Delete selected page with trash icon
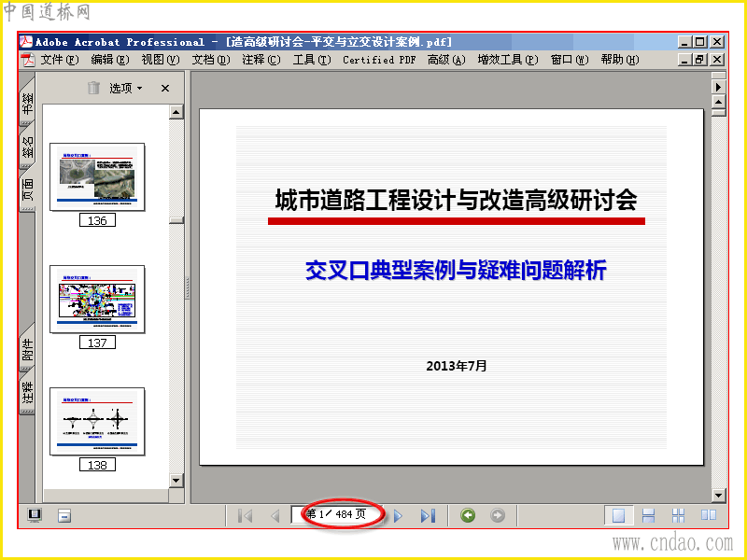 coord(94,88)
